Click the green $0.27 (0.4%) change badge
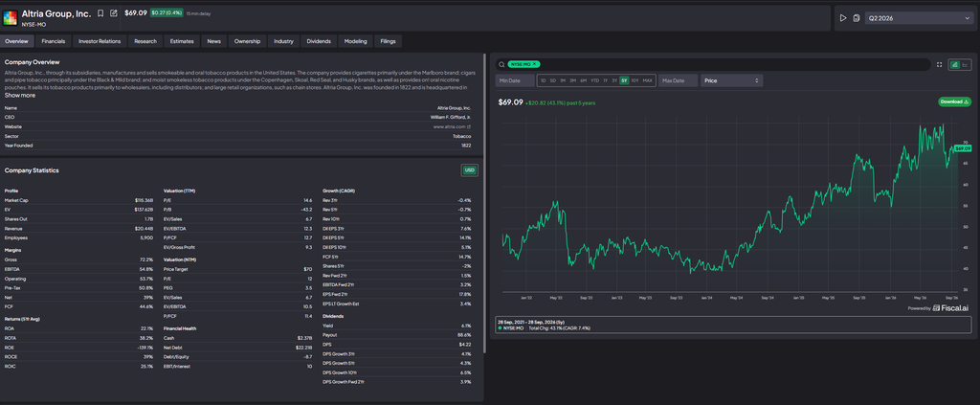 coord(167,13)
